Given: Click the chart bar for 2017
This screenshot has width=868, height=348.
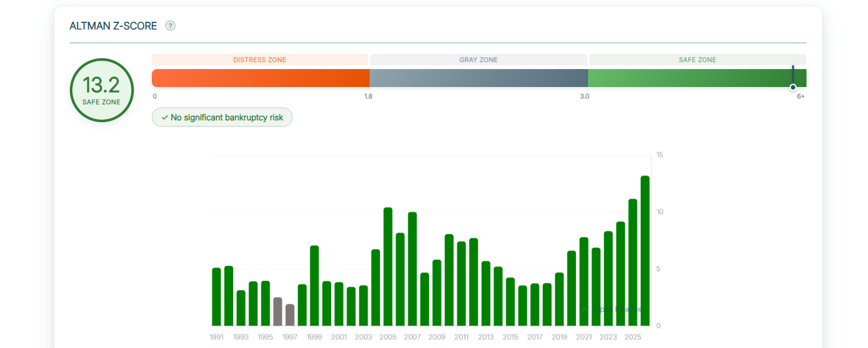Looking at the screenshot, I should (534, 304).
